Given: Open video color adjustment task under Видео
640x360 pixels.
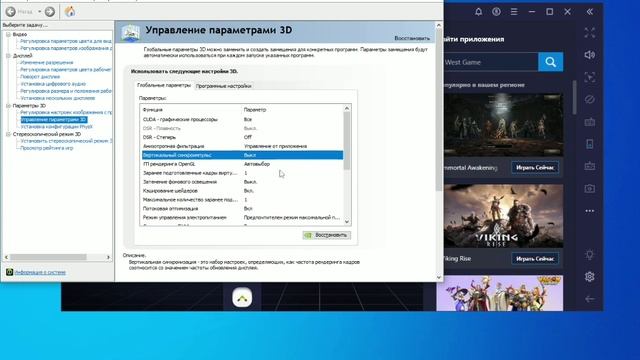Looking at the screenshot, I should 66,41.
